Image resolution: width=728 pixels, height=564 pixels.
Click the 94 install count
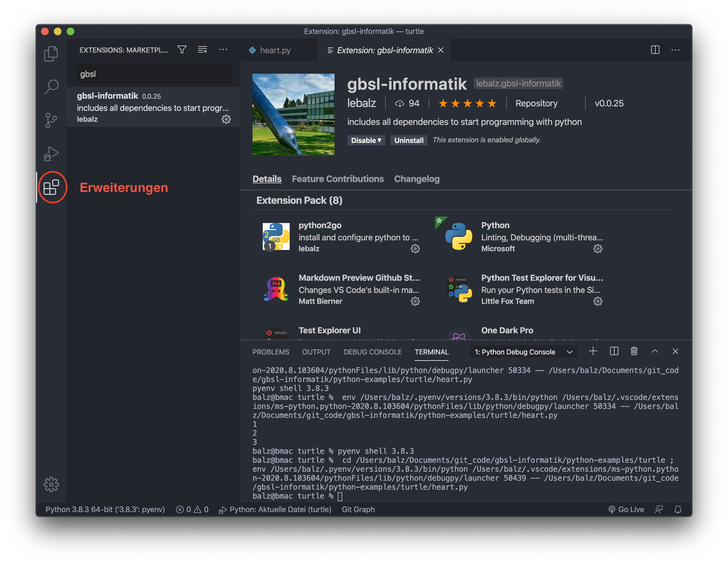pos(407,103)
